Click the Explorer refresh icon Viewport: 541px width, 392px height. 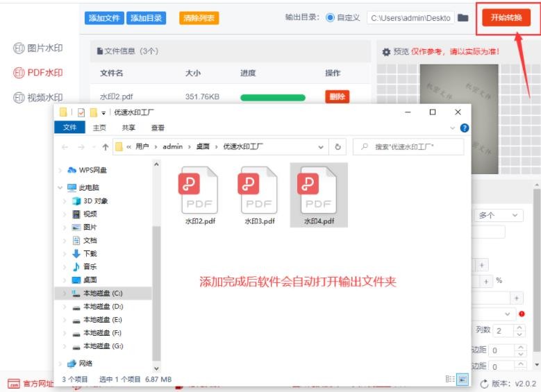click(338, 147)
